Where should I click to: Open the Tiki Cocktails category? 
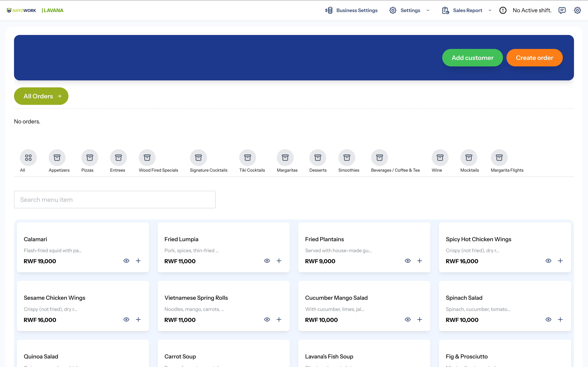(248, 157)
